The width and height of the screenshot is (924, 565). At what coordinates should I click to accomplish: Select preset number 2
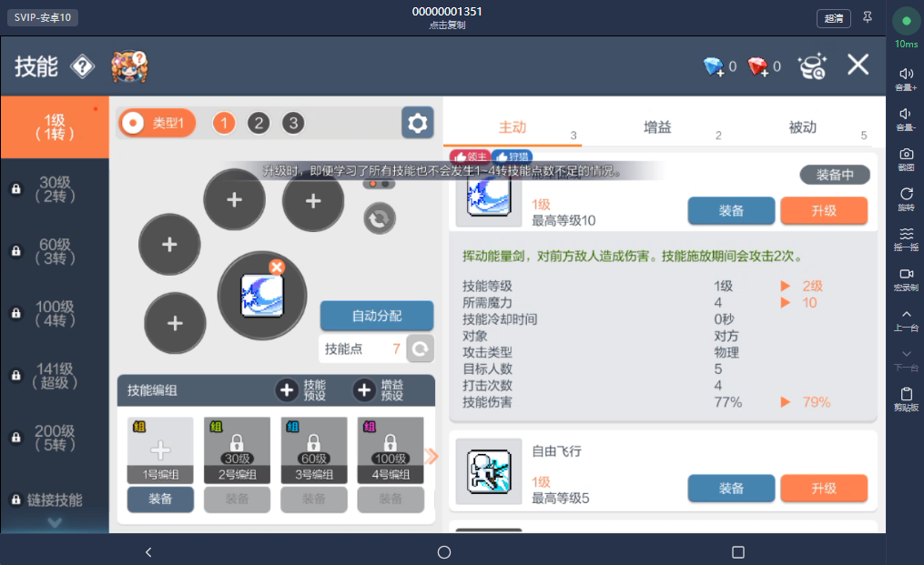pos(259,123)
